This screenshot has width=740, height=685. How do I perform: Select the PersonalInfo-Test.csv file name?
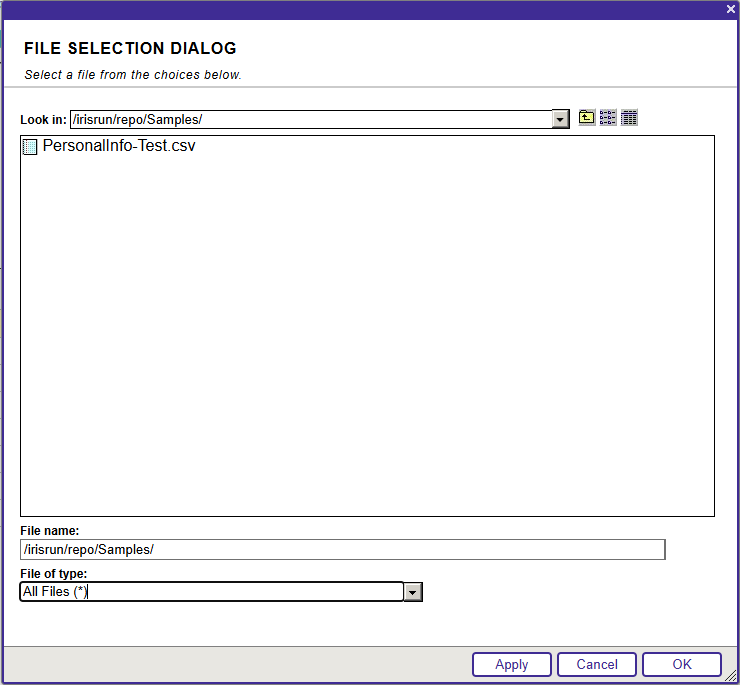coord(118,146)
